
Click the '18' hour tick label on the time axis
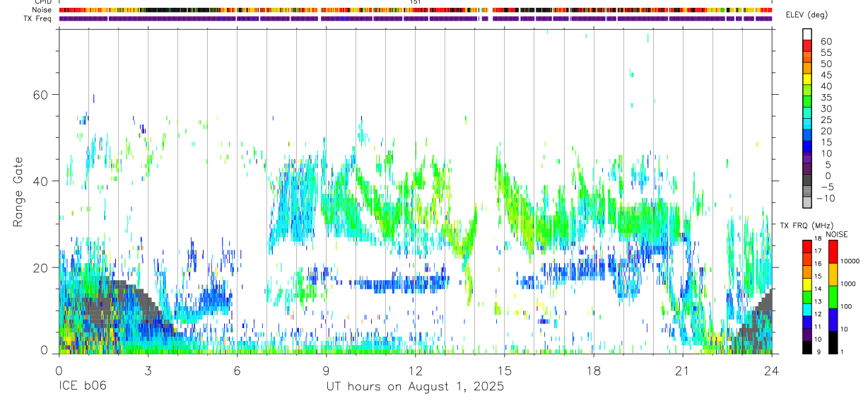(593, 370)
